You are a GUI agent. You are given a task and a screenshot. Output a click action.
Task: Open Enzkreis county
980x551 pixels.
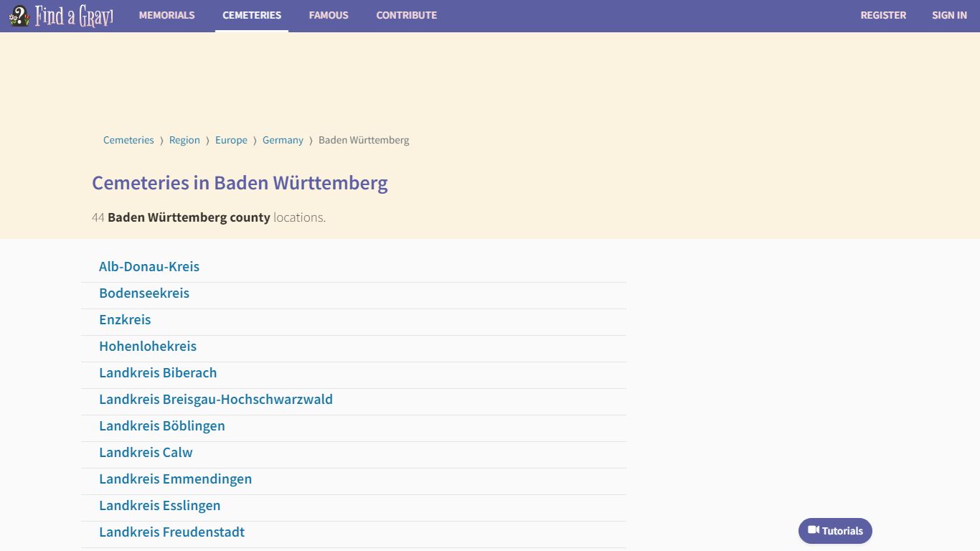[x=125, y=319]
